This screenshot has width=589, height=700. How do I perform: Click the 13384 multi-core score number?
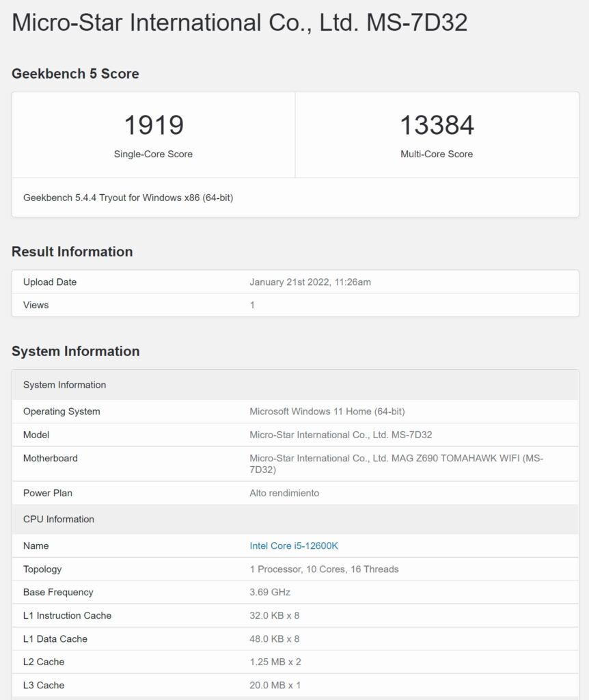(437, 125)
